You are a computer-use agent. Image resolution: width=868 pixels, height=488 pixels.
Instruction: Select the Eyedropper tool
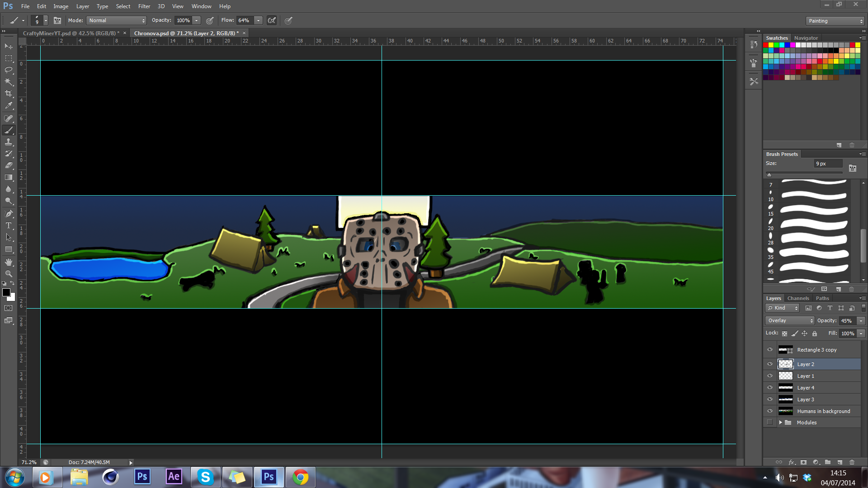pos(9,106)
